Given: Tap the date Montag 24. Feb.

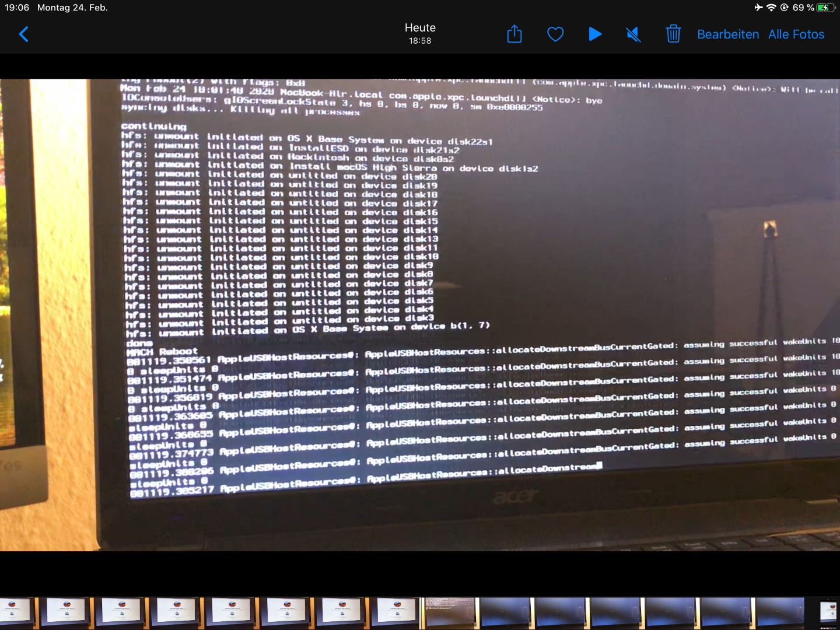Looking at the screenshot, I should pos(72,8).
